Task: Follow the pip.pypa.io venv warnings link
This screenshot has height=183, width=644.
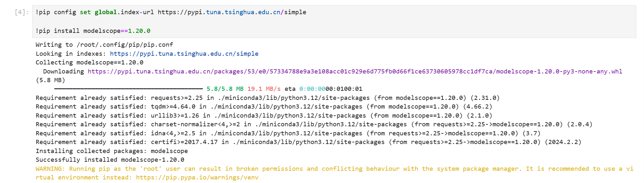Action: [197, 178]
